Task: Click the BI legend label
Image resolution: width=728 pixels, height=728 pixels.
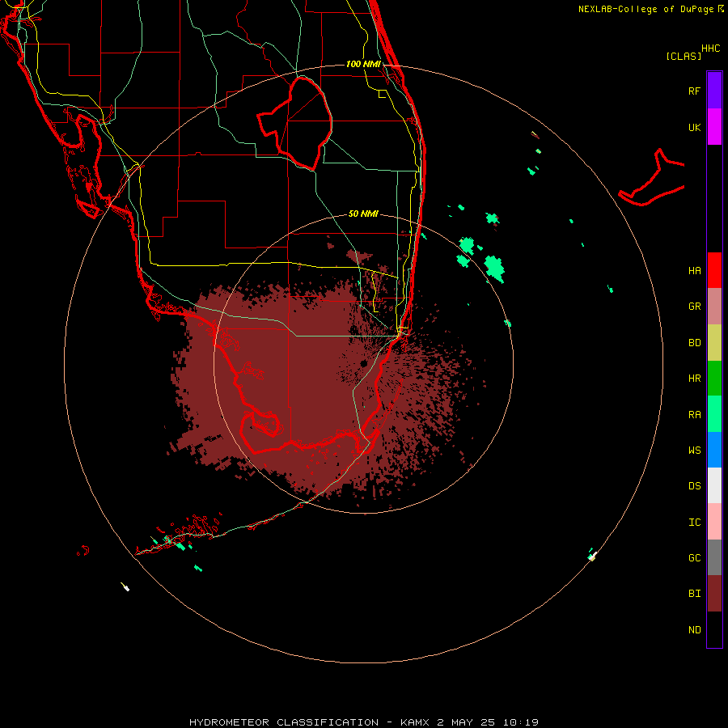Action: tap(694, 594)
